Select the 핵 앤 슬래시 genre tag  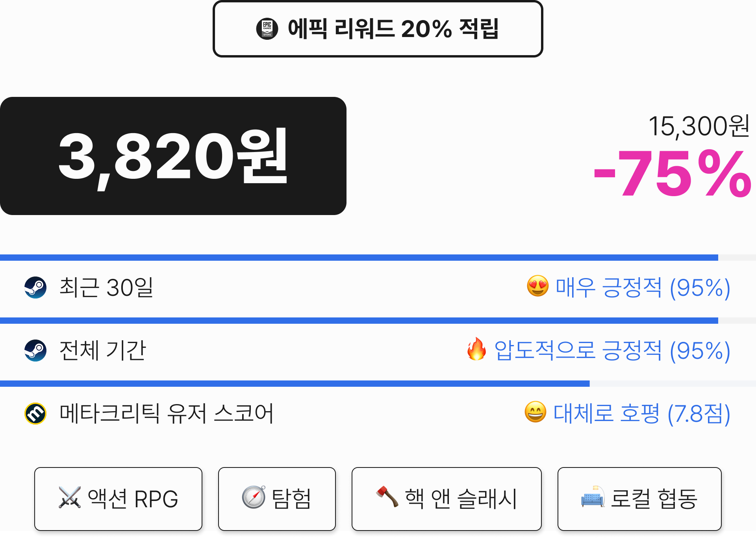[x=447, y=499]
